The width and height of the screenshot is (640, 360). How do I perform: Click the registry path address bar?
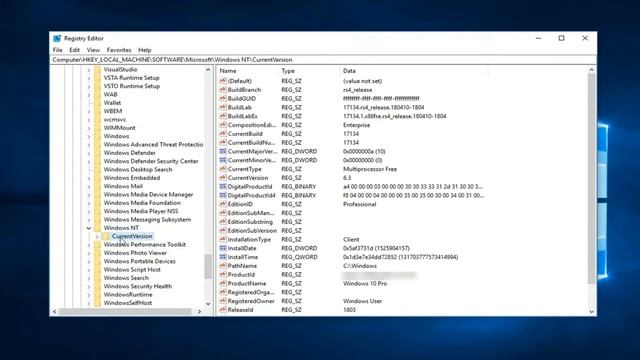pos(323,60)
